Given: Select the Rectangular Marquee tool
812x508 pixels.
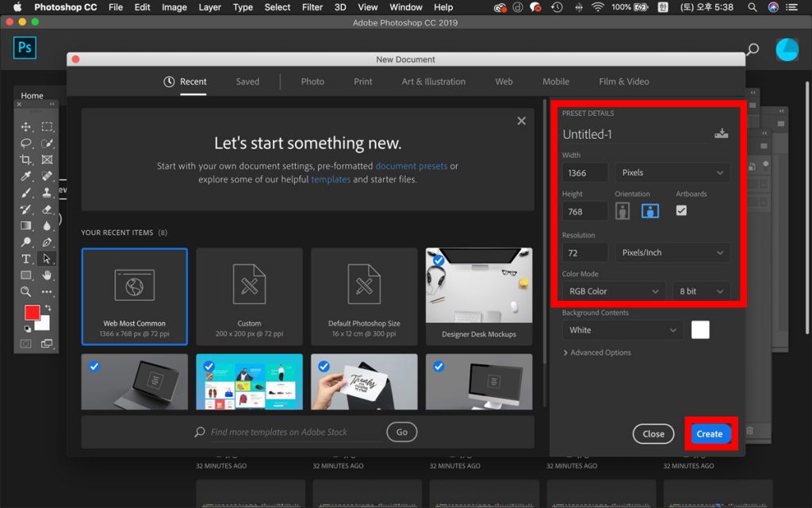Looking at the screenshot, I should [x=47, y=126].
